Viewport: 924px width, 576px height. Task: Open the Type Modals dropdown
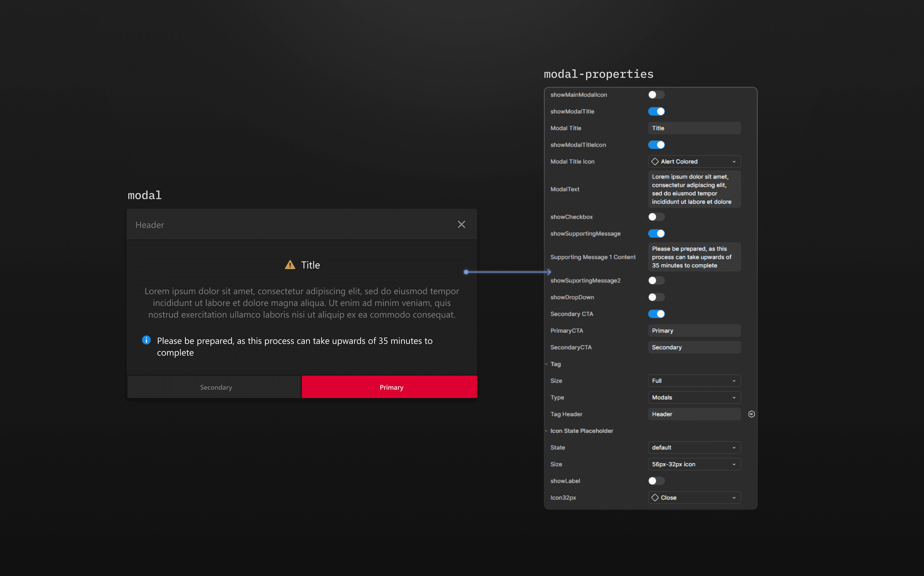tap(694, 397)
